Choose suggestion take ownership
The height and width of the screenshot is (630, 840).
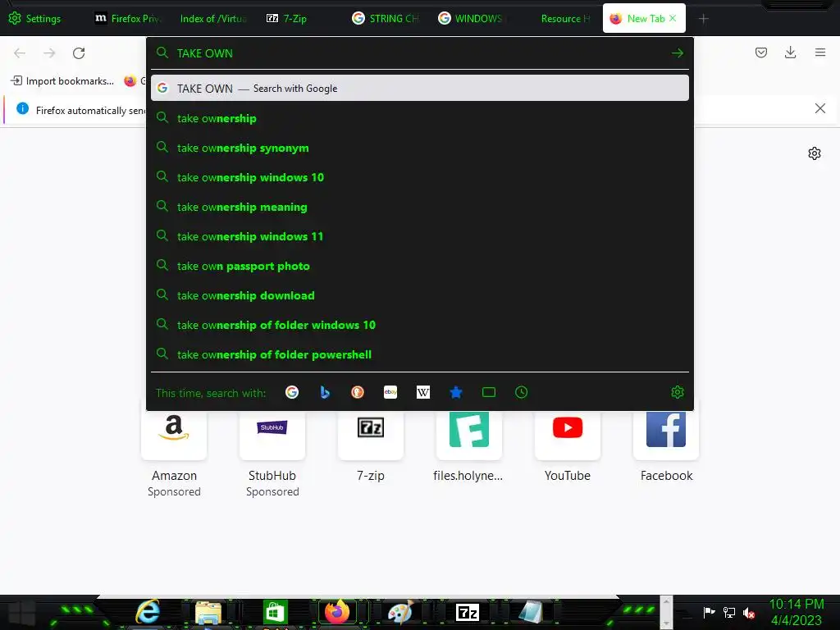(420, 118)
